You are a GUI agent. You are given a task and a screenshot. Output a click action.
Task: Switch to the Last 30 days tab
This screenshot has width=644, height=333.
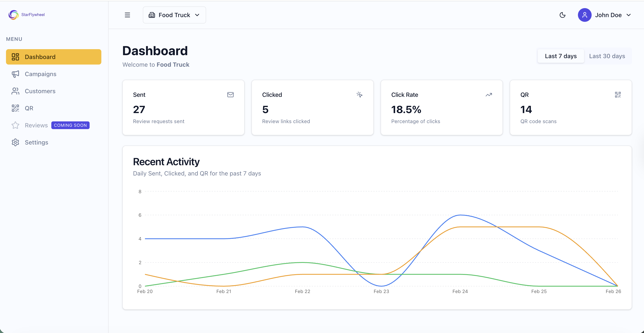tap(607, 56)
